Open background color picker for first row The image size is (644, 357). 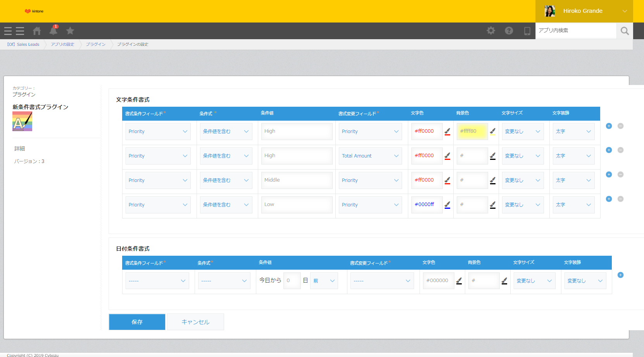(x=493, y=132)
